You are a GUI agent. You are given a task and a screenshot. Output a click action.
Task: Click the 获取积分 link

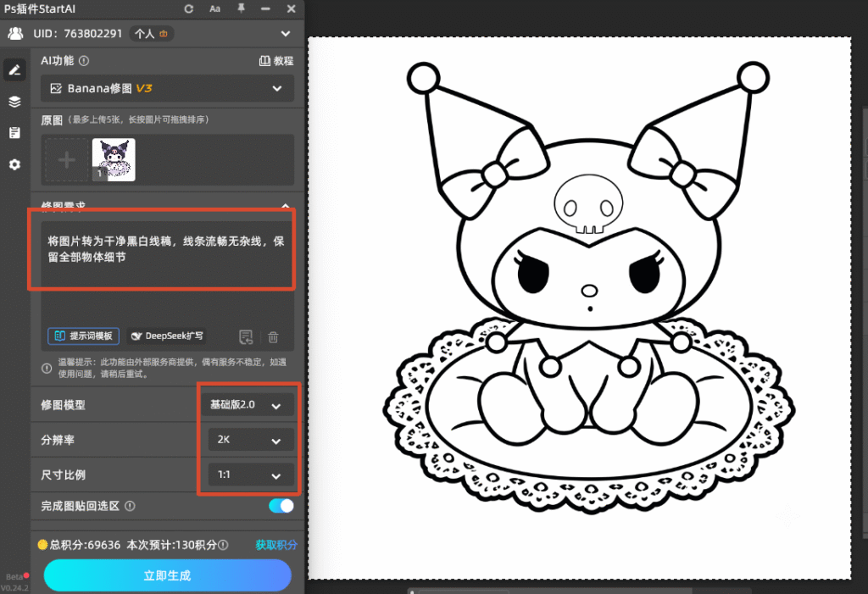(276, 546)
